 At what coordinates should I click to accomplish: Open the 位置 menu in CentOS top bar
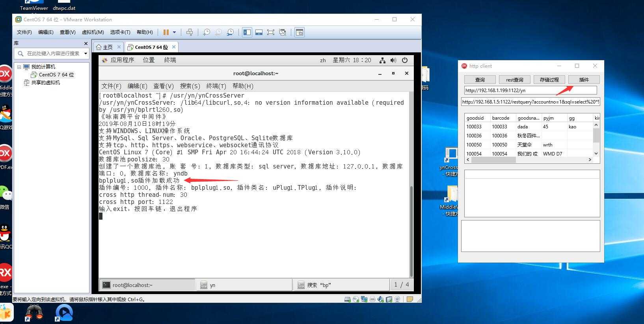[x=149, y=60]
